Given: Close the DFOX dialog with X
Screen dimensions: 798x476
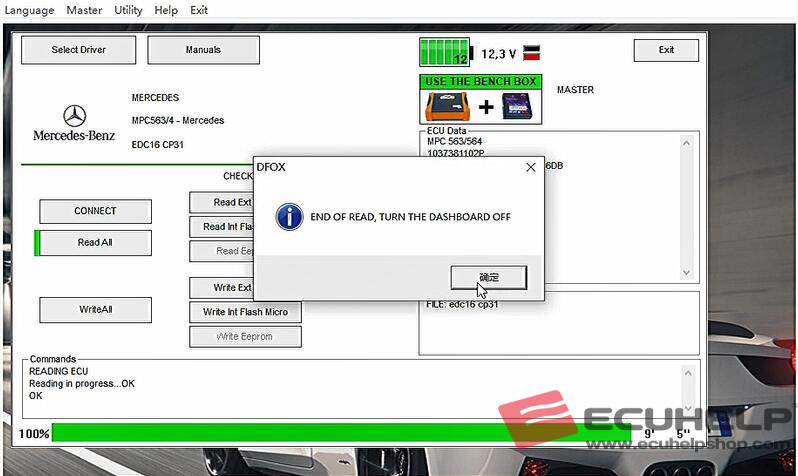Looking at the screenshot, I should pos(531,167).
